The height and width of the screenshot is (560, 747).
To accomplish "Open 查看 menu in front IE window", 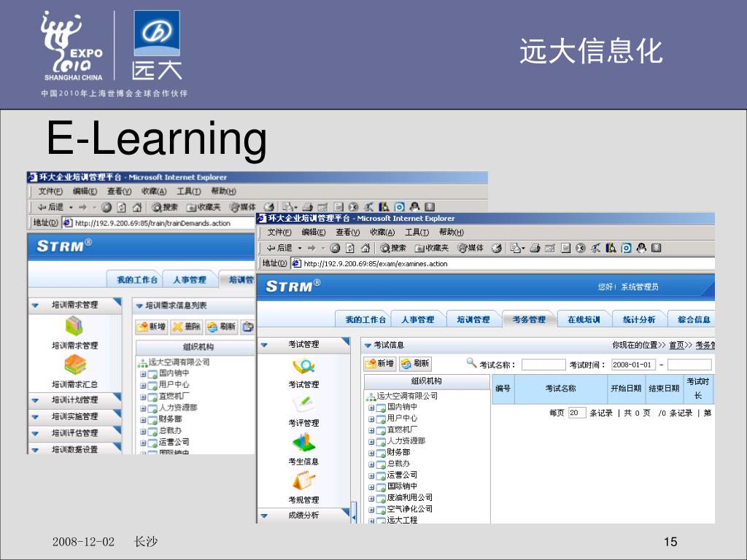I will tap(348, 233).
